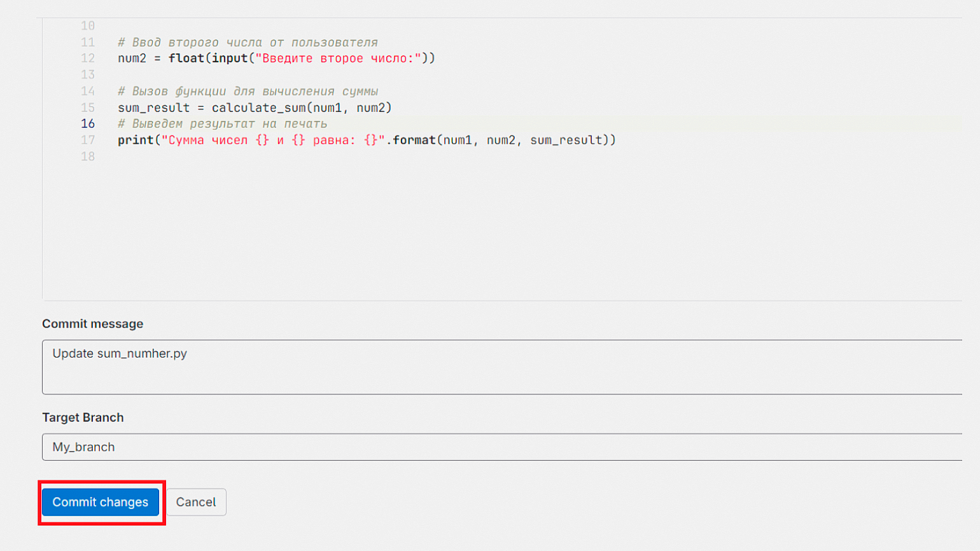Screen dimensions: 980x551
Task: Click the comment "Ввод второго числа от пользователя"
Action: pos(248,43)
